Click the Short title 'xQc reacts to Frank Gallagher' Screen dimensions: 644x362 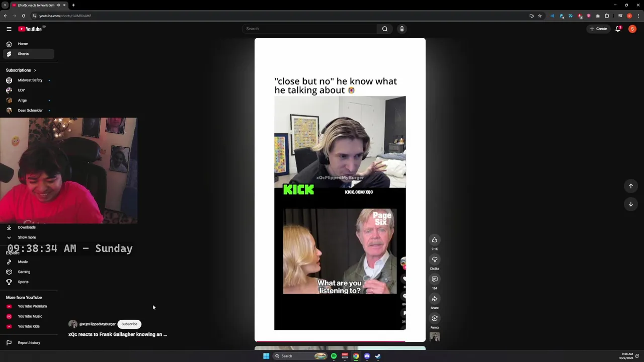[x=118, y=334]
